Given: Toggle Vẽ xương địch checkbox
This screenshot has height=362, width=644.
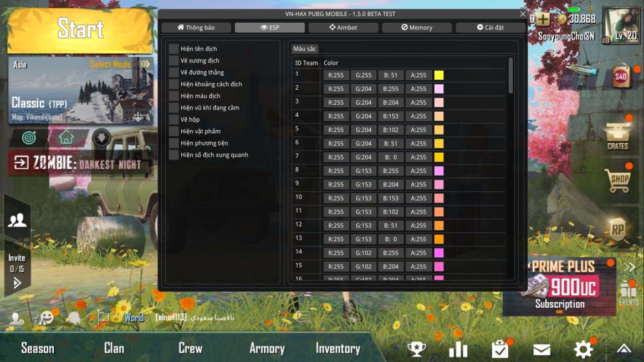Looking at the screenshot, I should [x=173, y=61].
